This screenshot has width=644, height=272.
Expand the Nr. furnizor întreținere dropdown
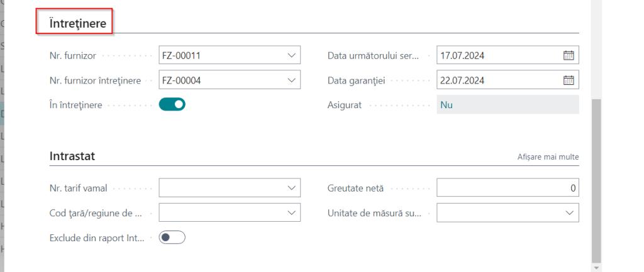291,80
